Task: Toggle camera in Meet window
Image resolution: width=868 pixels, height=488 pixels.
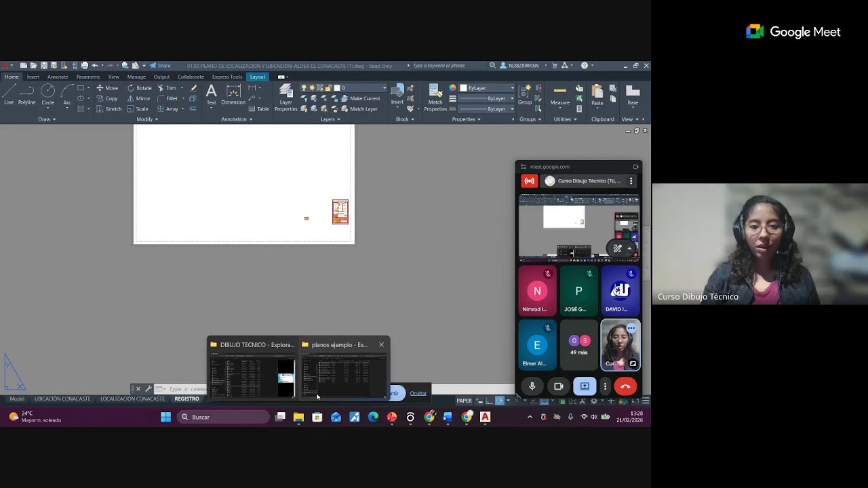Action: 559,386
